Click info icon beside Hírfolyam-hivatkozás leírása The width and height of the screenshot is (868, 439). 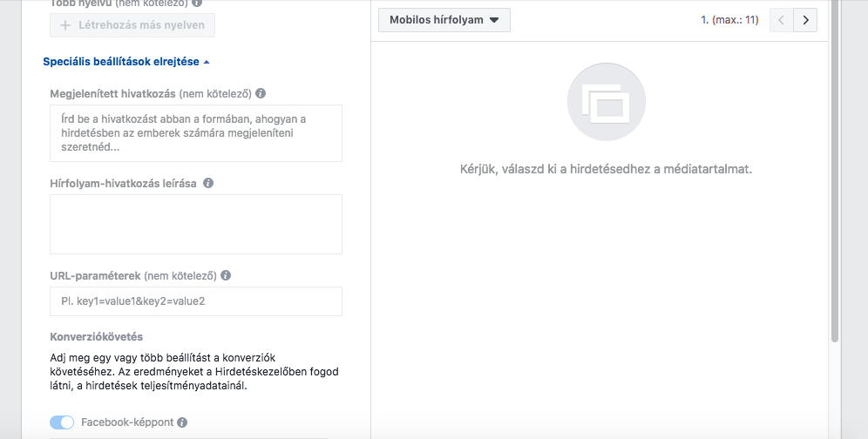tap(208, 183)
